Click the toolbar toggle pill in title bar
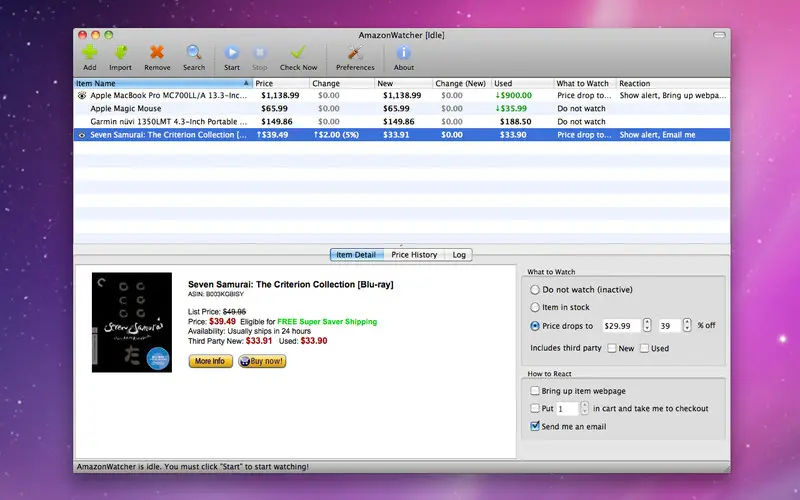 click(719, 35)
